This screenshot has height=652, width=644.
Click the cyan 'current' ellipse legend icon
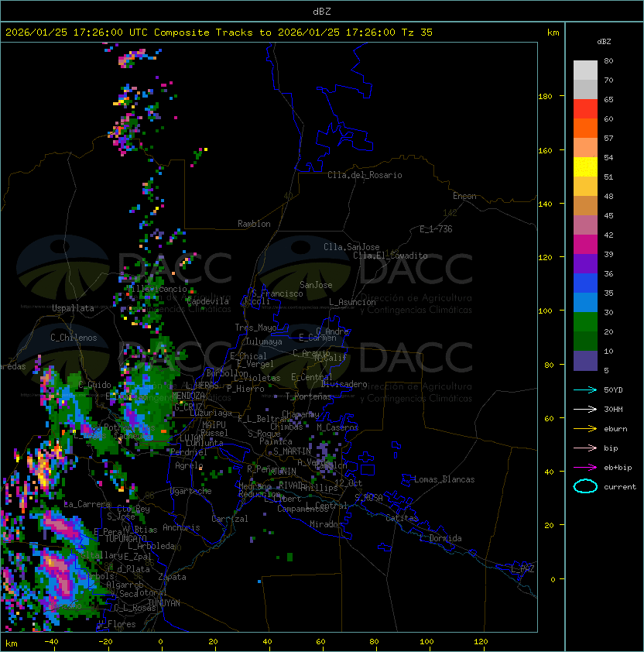pyautogui.click(x=585, y=486)
